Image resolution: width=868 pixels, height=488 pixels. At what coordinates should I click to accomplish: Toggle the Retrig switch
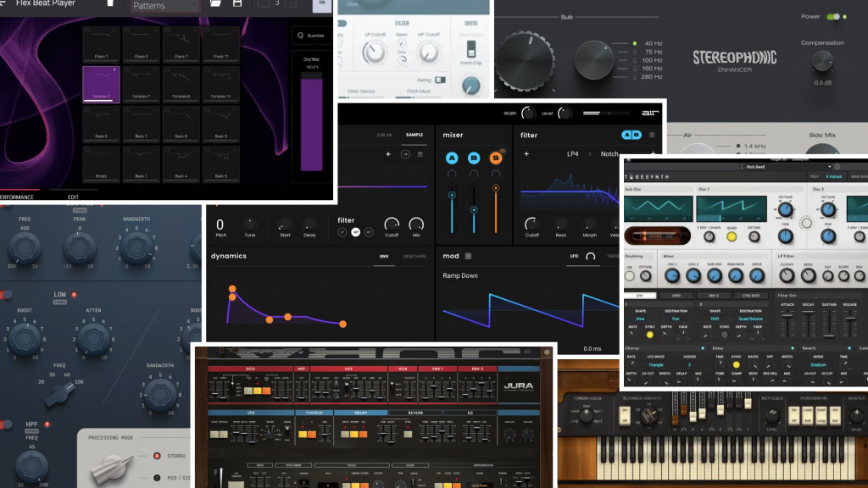tap(440, 80)
